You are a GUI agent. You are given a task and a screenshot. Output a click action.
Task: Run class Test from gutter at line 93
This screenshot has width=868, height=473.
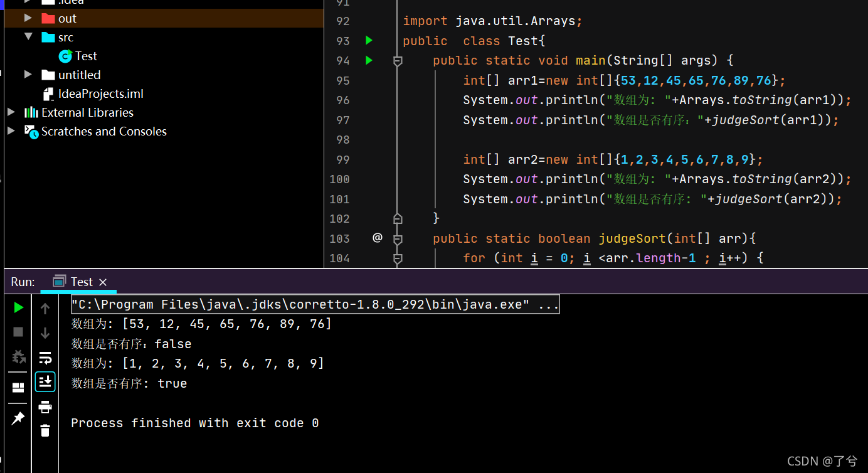pos(369,41)
